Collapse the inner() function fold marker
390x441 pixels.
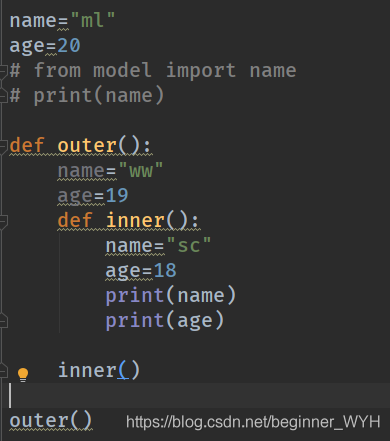pyautogui.click(x=3, y=221)
